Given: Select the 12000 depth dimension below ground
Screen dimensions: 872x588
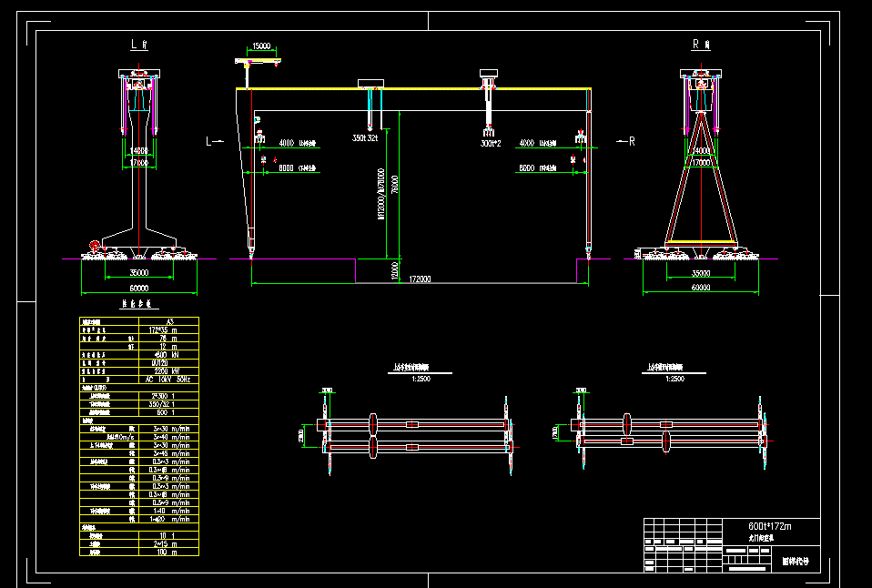Looking at the screenshot, I should pyautogui.click(x=395, y=270).
